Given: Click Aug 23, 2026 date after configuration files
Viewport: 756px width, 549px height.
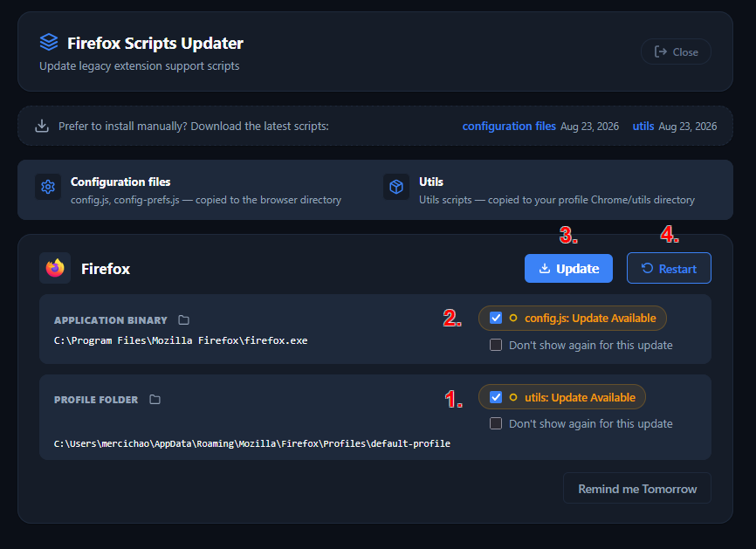Looking at the screenshot, I should [x=589, y=127].
